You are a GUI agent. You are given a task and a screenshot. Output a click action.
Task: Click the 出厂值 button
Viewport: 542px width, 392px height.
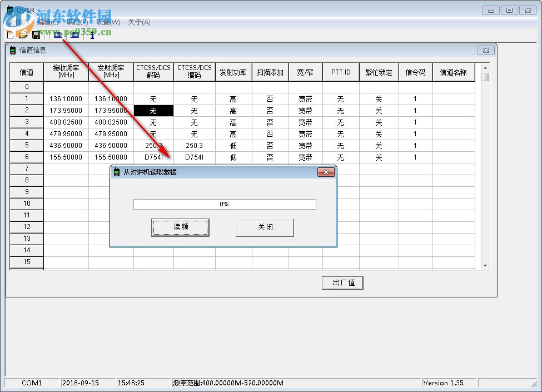point(342,283)
